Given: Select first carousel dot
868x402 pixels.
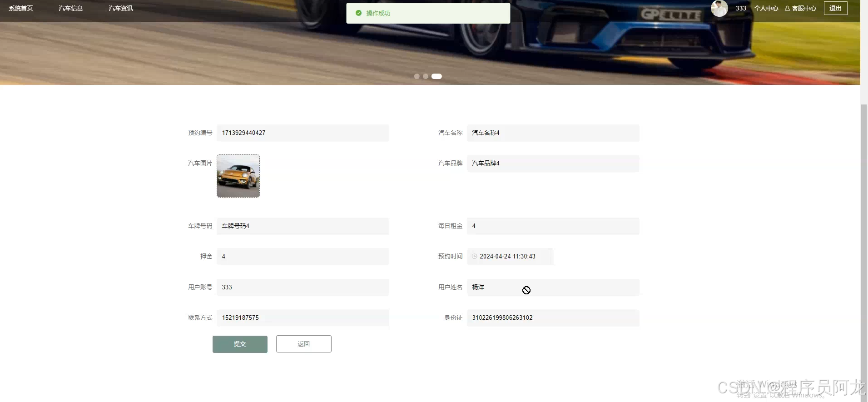Looking at the screenshot, I should 417,76.
